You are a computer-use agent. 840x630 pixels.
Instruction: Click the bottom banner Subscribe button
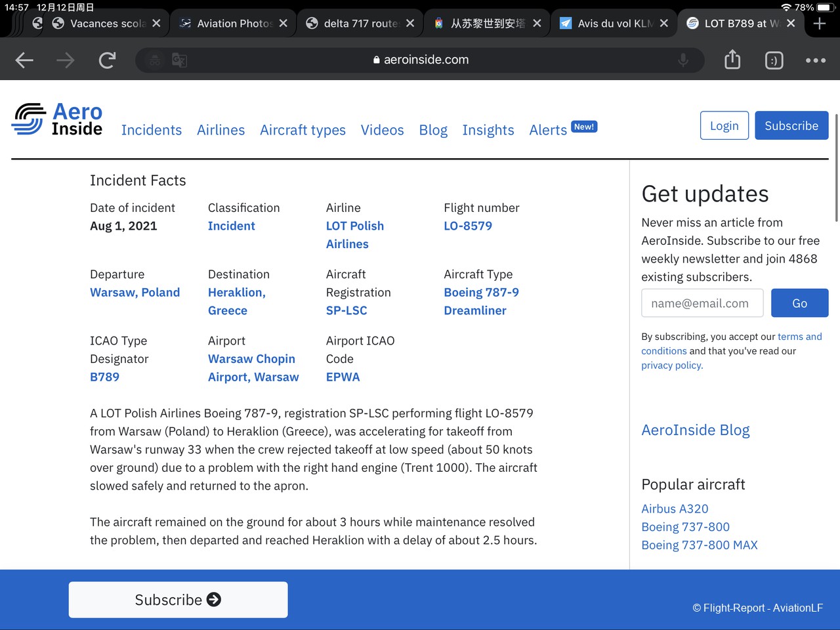pos(178,600)
